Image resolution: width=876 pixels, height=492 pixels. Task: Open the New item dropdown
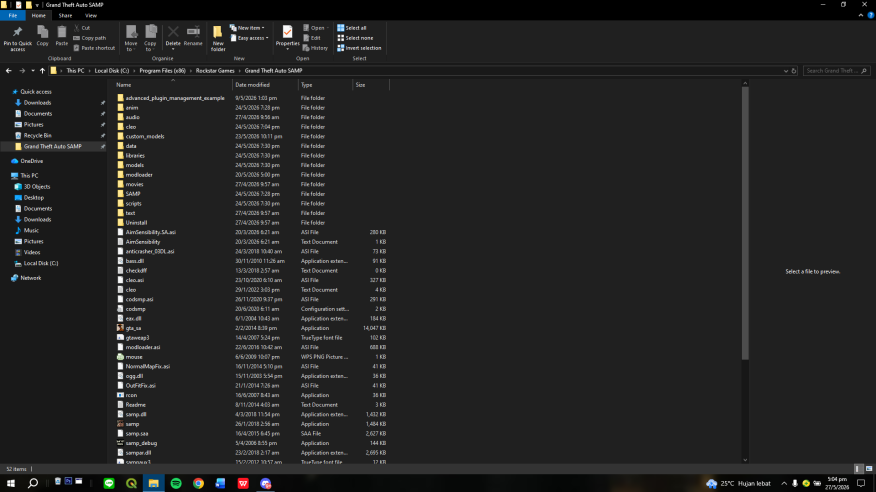click(x=247, y=28)
